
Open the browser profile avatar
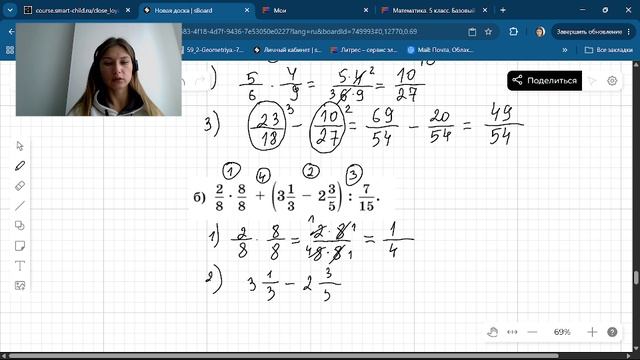[x=540, y=32]
